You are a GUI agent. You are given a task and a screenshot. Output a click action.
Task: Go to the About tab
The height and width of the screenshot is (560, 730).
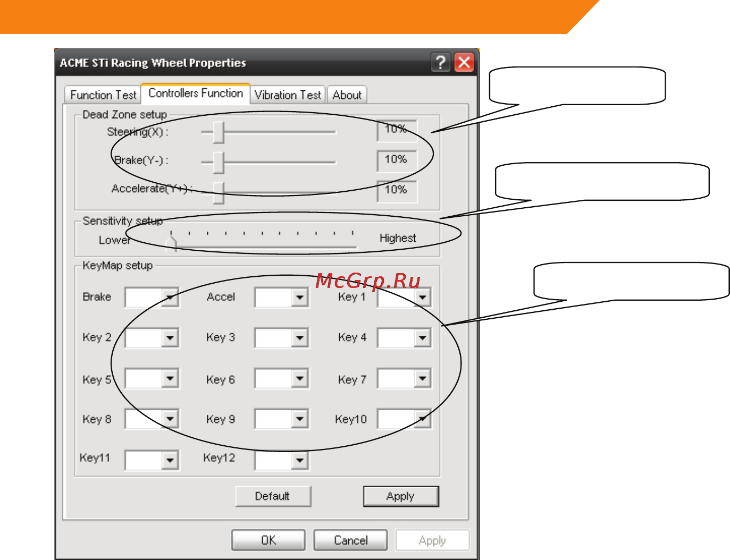(x=347, y=95)
